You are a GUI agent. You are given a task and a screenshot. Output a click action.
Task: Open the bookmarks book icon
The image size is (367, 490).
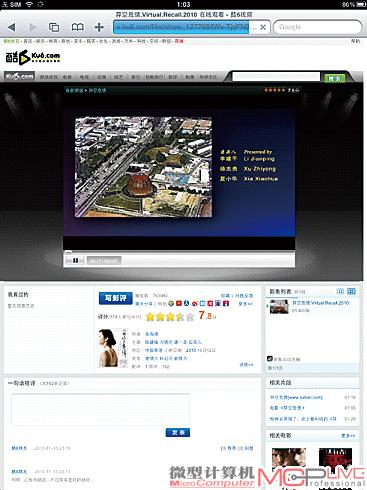tap(78, 27)
